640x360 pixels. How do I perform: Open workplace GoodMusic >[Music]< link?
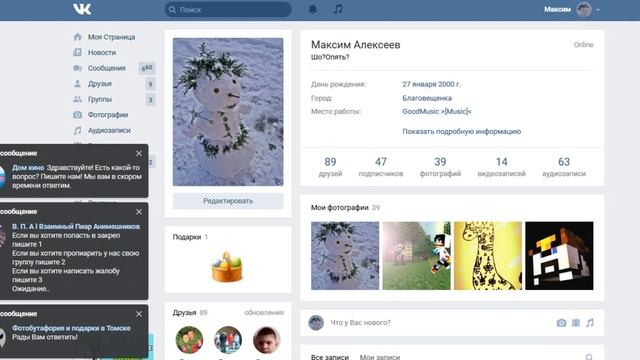pyautogui.click(x=437, y=111)
